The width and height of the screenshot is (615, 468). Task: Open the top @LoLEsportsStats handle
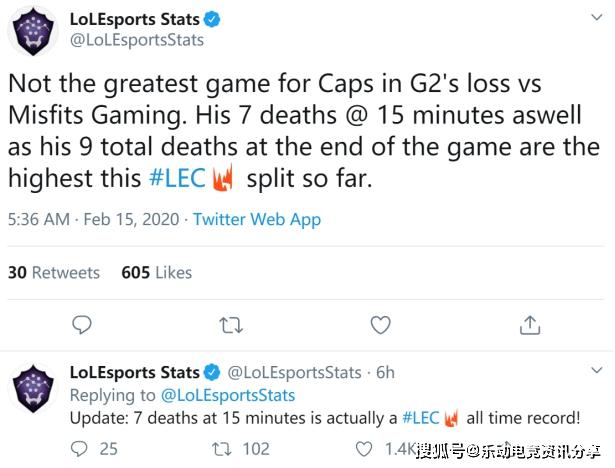click(x=136, y=40)
